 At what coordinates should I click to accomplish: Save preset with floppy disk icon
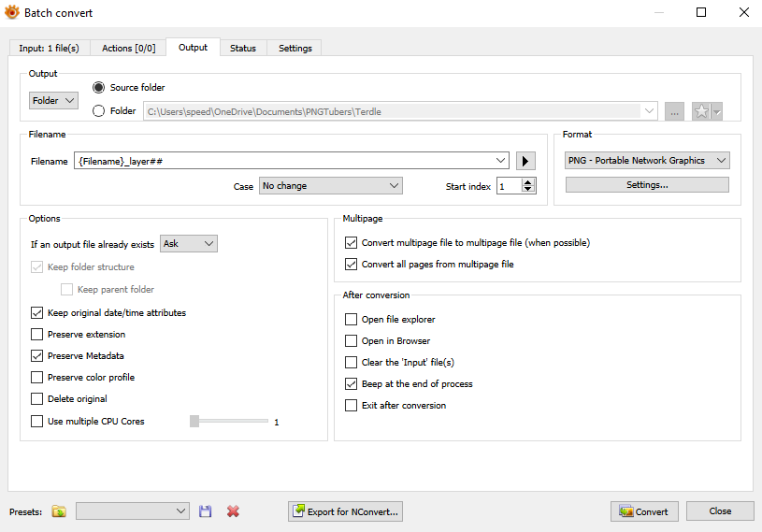tap(206, 511)
